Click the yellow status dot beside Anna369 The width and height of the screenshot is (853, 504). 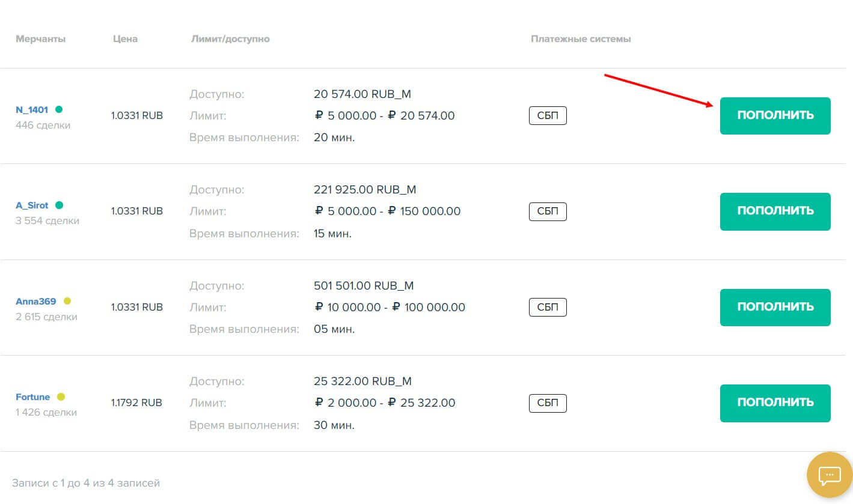(x=67, y=301)
